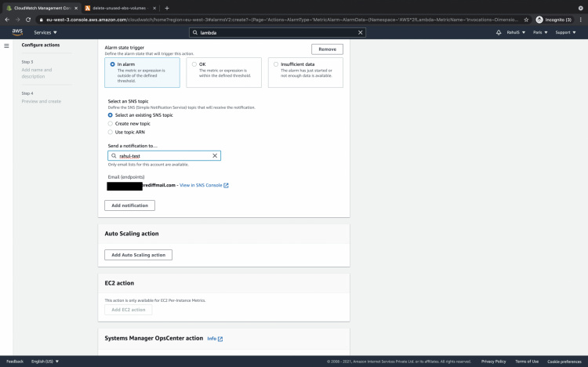Expand the Services dropdown menu
The image size is (588, 367).
coord(47,33)
